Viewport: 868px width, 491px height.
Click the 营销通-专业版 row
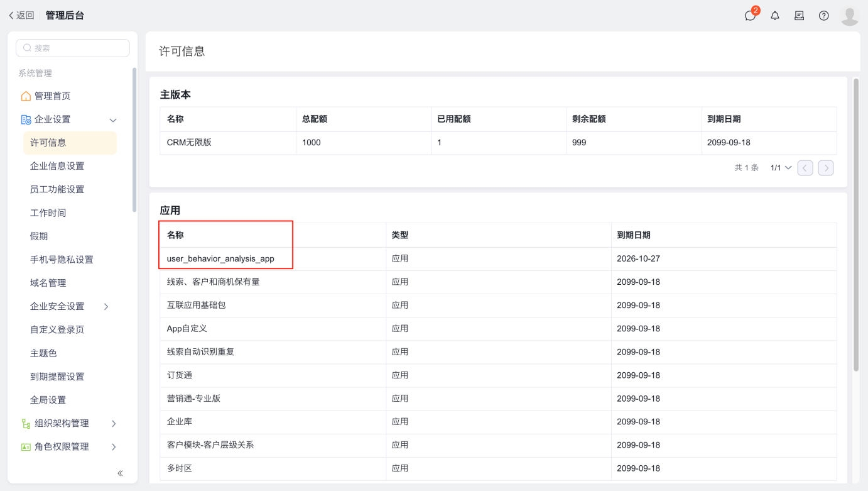[x=498, y=399]
